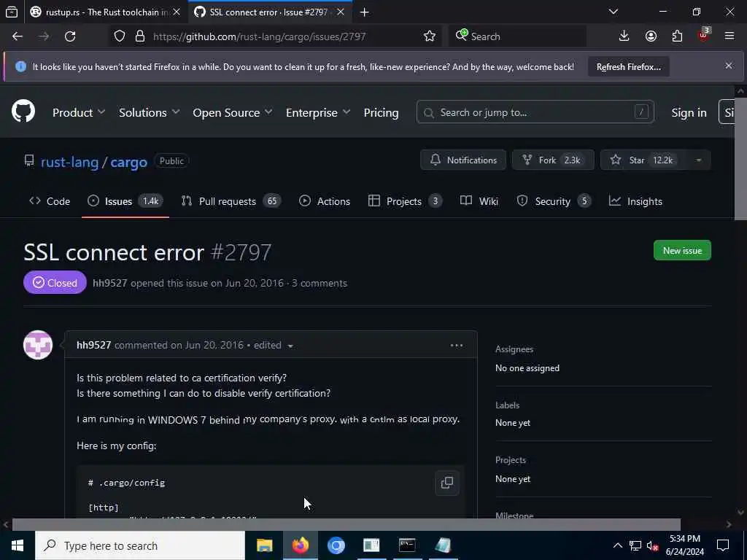Open the shield tracking protection icon

click(120, 36)
